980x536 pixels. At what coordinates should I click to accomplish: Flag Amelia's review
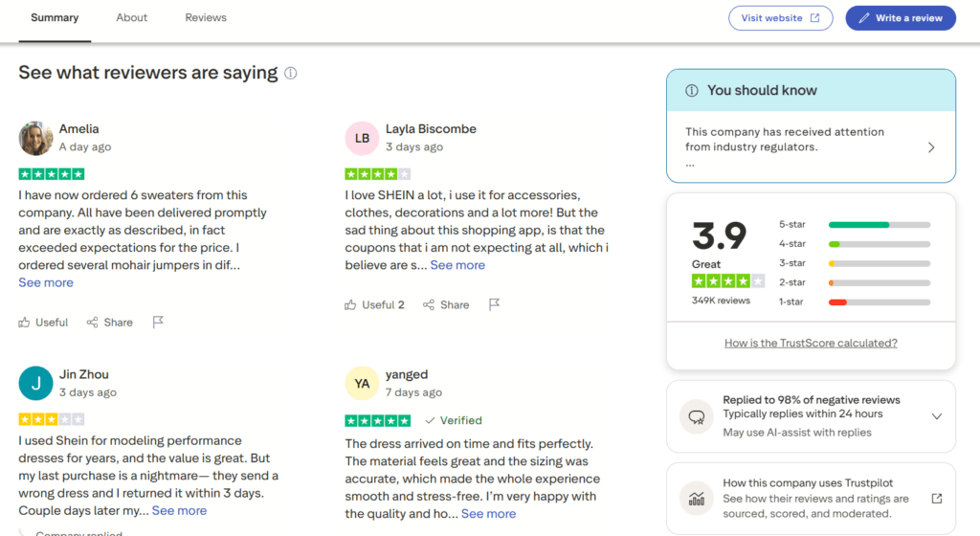pos(158,322)
